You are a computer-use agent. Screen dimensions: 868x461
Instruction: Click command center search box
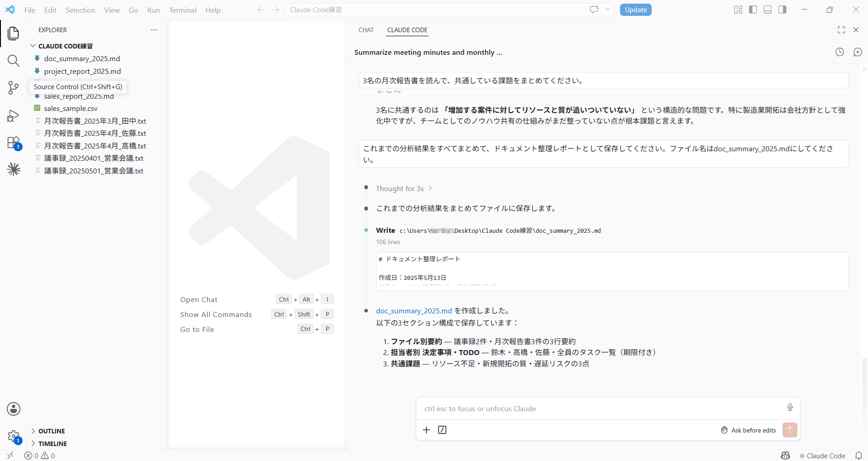pos(434,10)
